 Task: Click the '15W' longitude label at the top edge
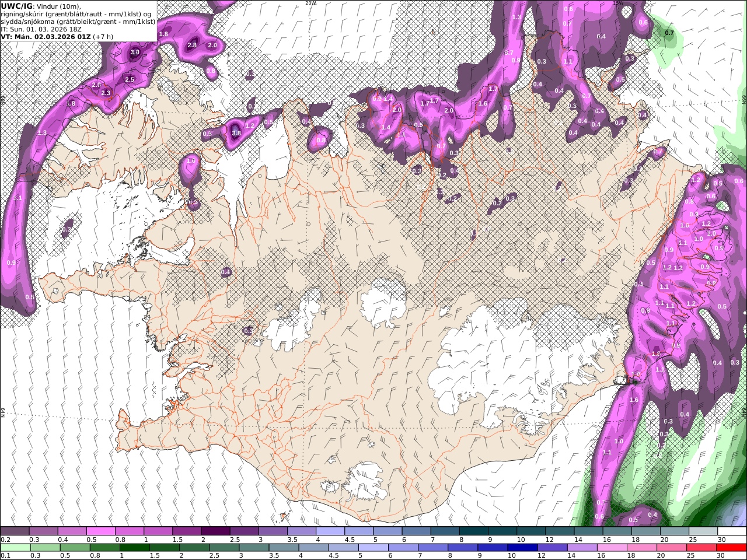[x=618, y=3]
